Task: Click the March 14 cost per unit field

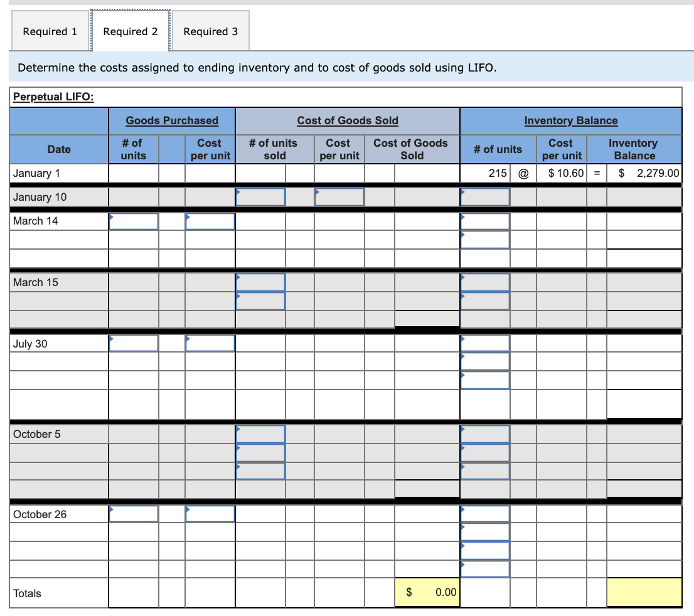Action: (x=210, y=221)
